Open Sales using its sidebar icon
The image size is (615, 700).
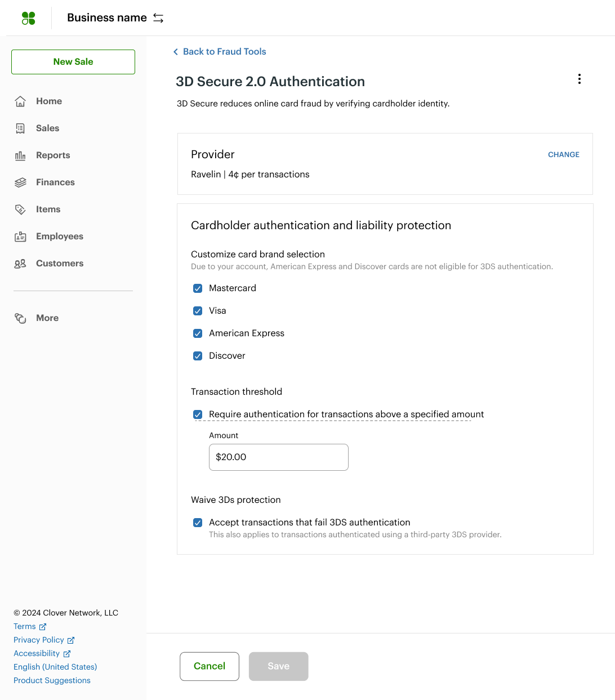coord(20,128)
